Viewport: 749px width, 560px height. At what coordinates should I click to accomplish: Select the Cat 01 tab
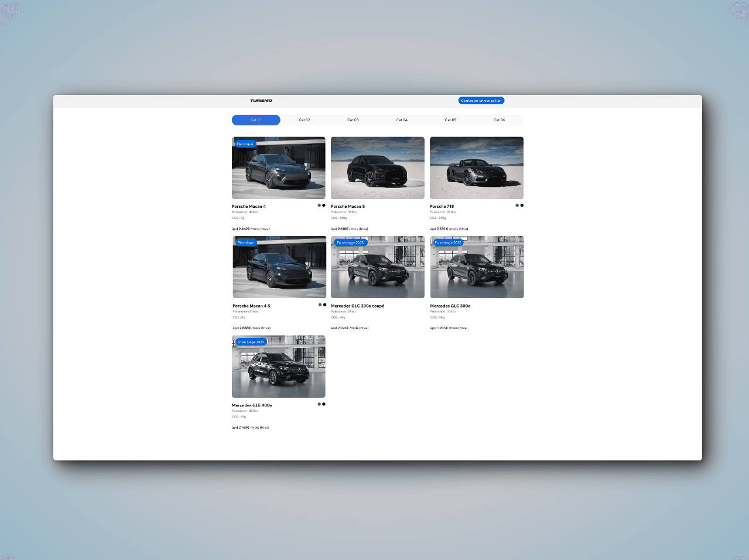click(x=256, y=120)
